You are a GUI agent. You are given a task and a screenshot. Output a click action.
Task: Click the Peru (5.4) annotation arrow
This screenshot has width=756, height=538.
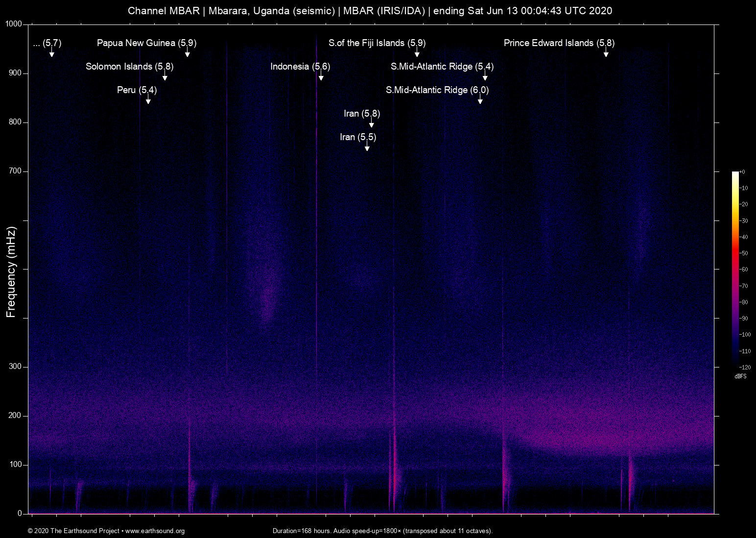pyautogui.click(x=149, y=99)
